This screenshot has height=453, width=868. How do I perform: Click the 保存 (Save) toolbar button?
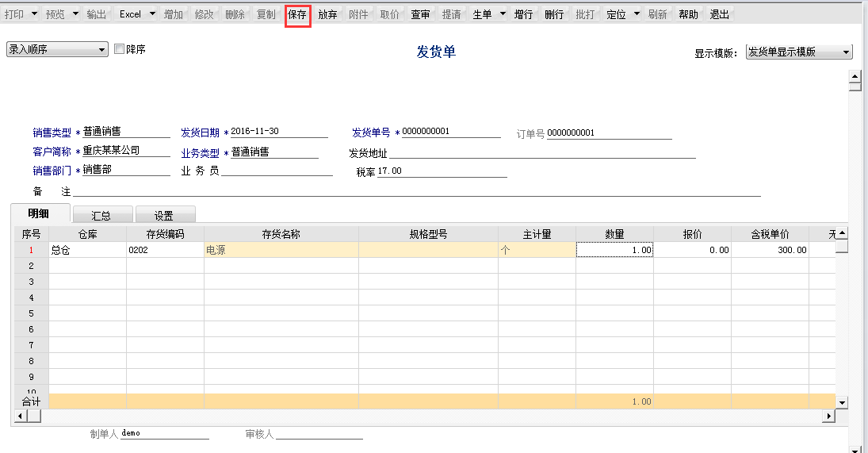[297, 15]
